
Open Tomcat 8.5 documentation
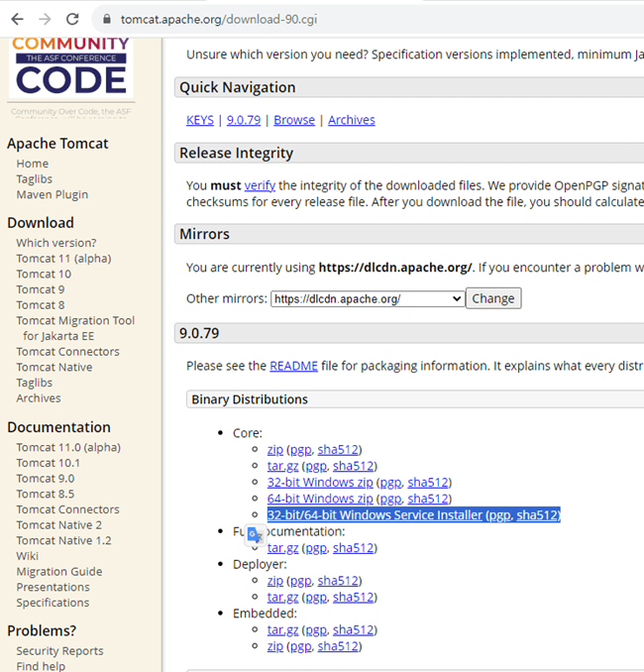46,495
